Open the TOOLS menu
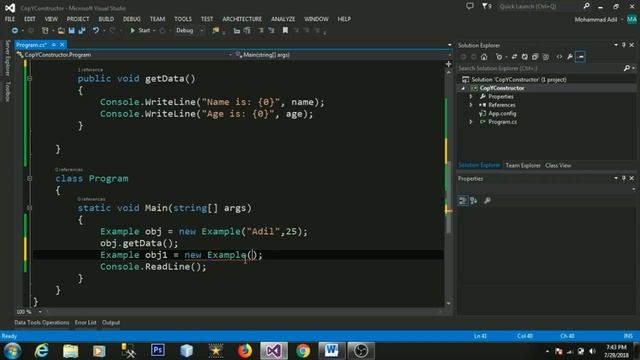Screen dimensions: 640x360 pyautogui.click(x=183, y=19)
